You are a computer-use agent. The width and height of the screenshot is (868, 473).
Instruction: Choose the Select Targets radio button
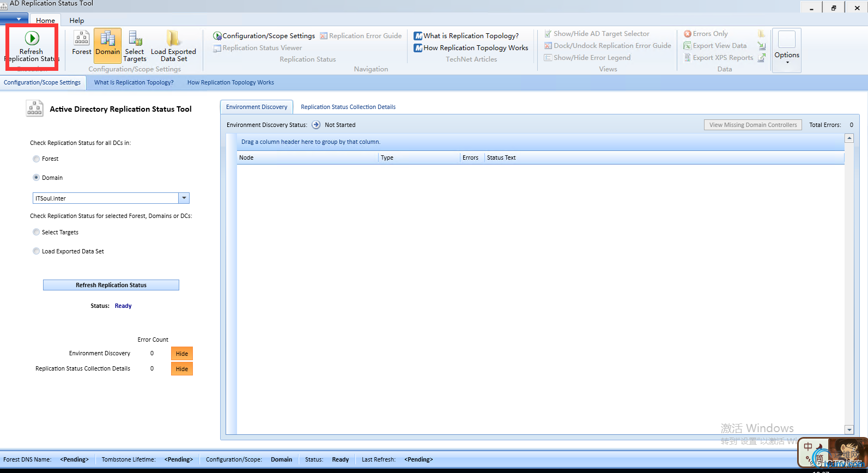tap(36, 232)
